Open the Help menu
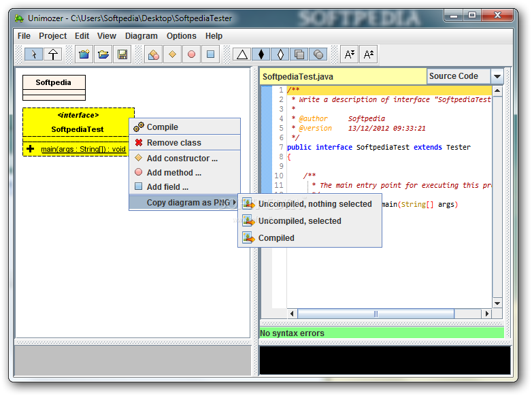The image size is (532, 396). [x=214, y=36]
